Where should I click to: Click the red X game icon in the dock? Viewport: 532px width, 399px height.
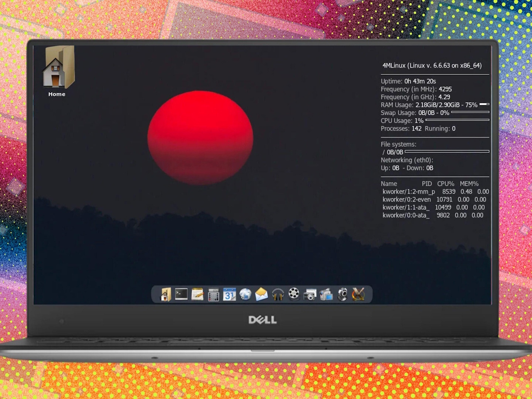point(358,294)
